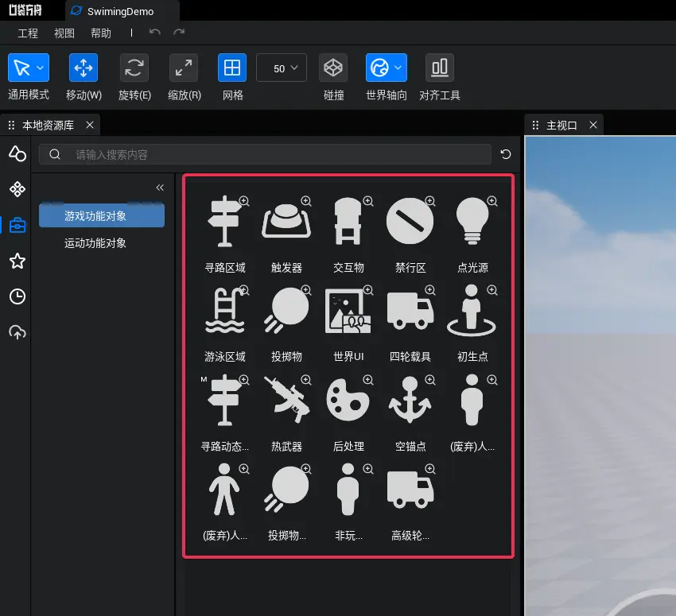Open the favorites star sidebar icon
The width and height of the screenshot is (676, 616).
(x=17, y=261)
